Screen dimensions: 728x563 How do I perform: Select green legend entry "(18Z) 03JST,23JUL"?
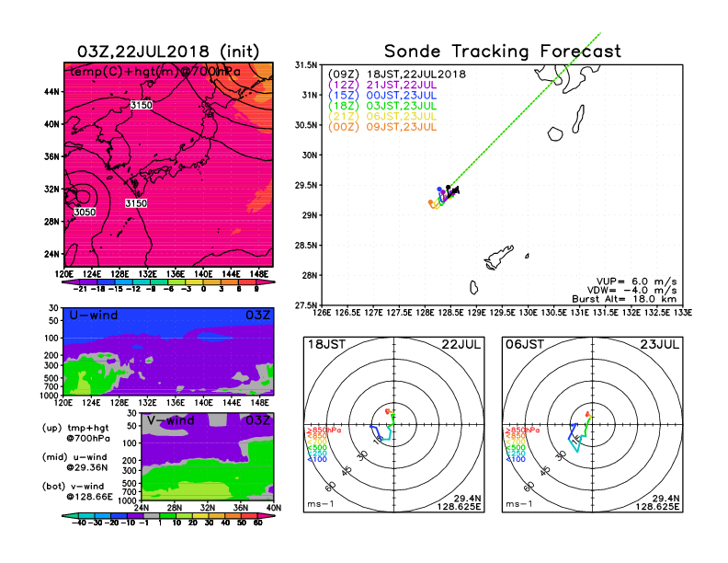pyautogui.click(x=382, y=106)
